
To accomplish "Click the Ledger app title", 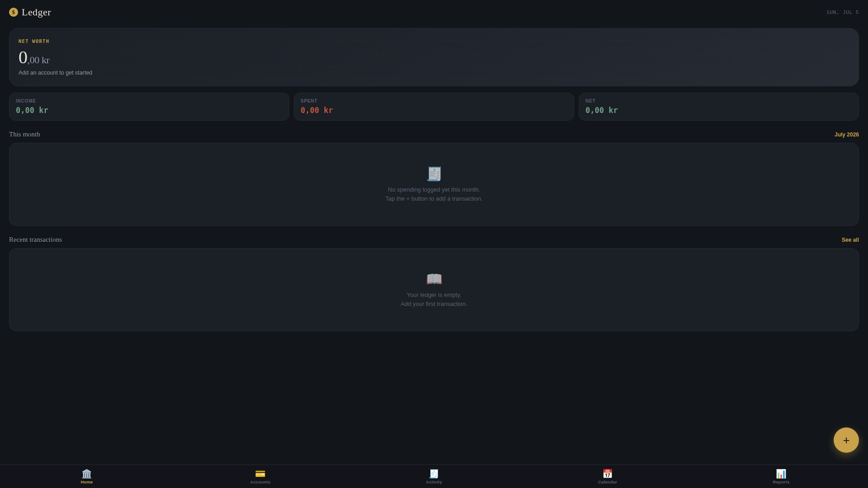I will pyautogui.click(x=36, y=12).
